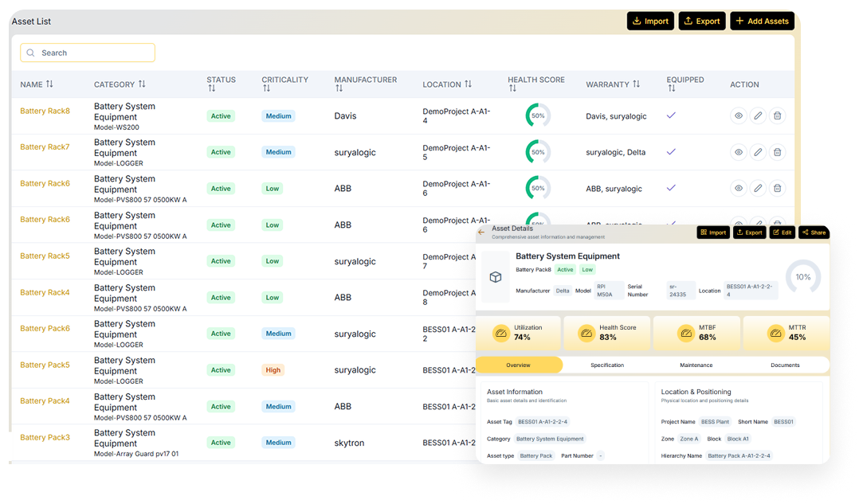Click the trash icon for Battery Rack8
The height and width of the screenshot is (504, 859).
pyautogui.click(x=778, y=116)
